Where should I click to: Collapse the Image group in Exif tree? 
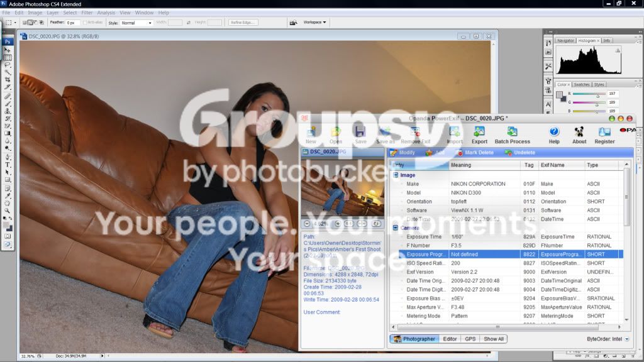click(396, 175)
